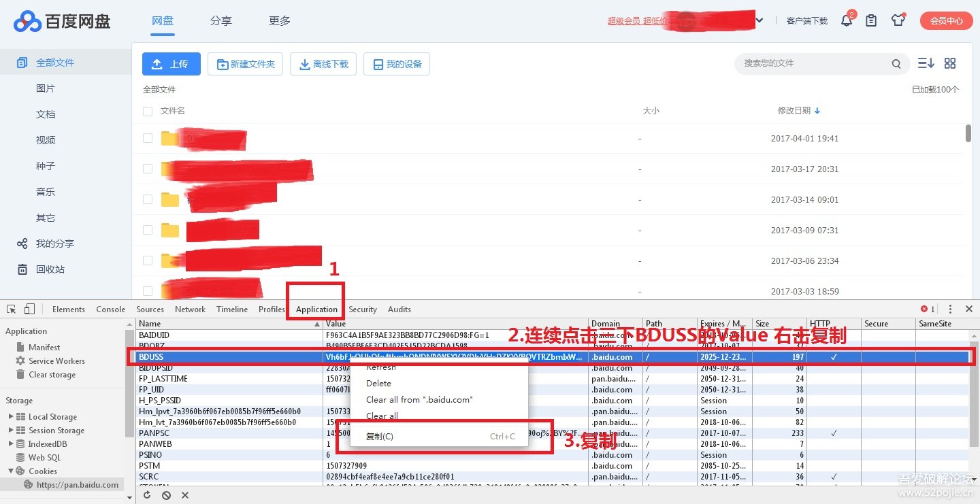Screen dimensions: 980x504
Task: Switch to the Network tab
Action: (x=190, y=309)
